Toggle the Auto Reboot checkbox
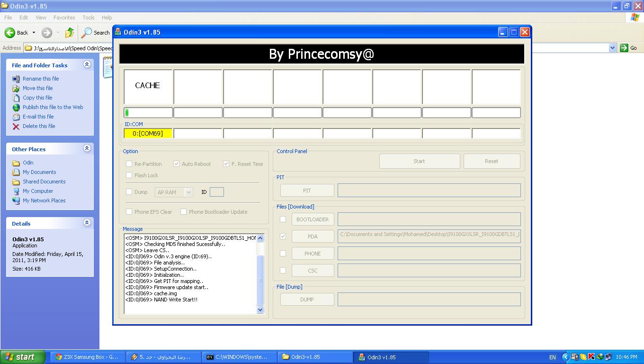Viewport: 644px width, 364px height. coord(176,164)
